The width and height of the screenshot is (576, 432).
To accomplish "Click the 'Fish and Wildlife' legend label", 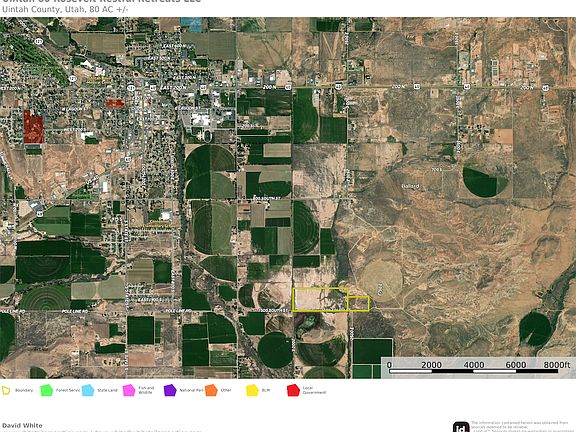I will pyautogui.click(x=146, y=390).
